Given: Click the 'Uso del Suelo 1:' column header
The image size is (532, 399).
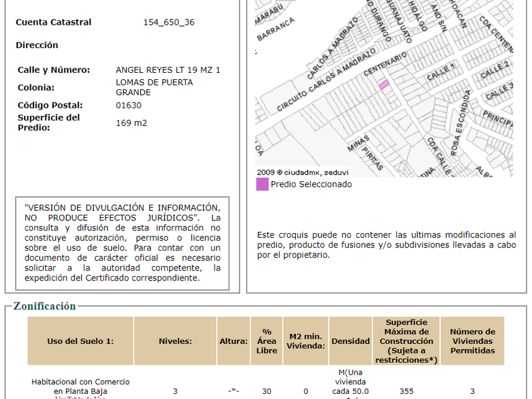Looking at the screenshot, I should (80, 341).
